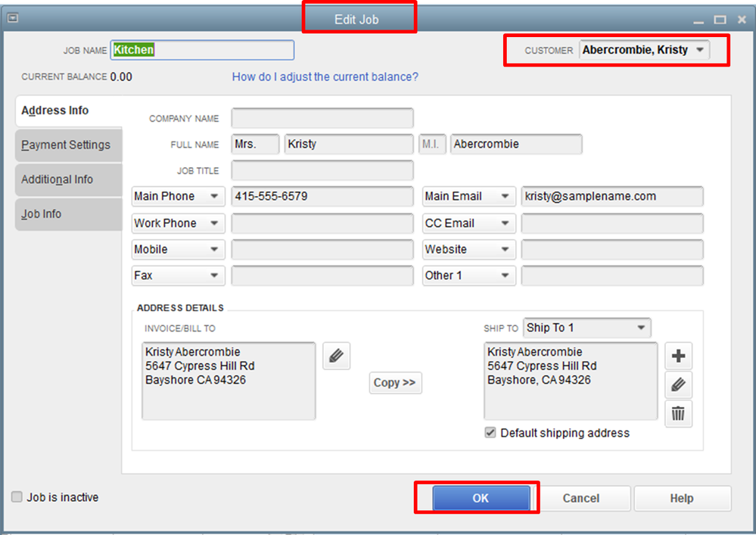Screen dimensions: 756x535
Task: Open the window system menu icon in title bar
Action: tap(13, 18)
